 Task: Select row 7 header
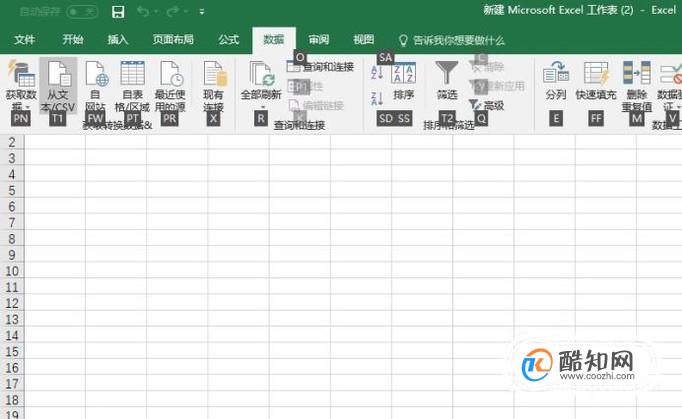click(12, 223)
